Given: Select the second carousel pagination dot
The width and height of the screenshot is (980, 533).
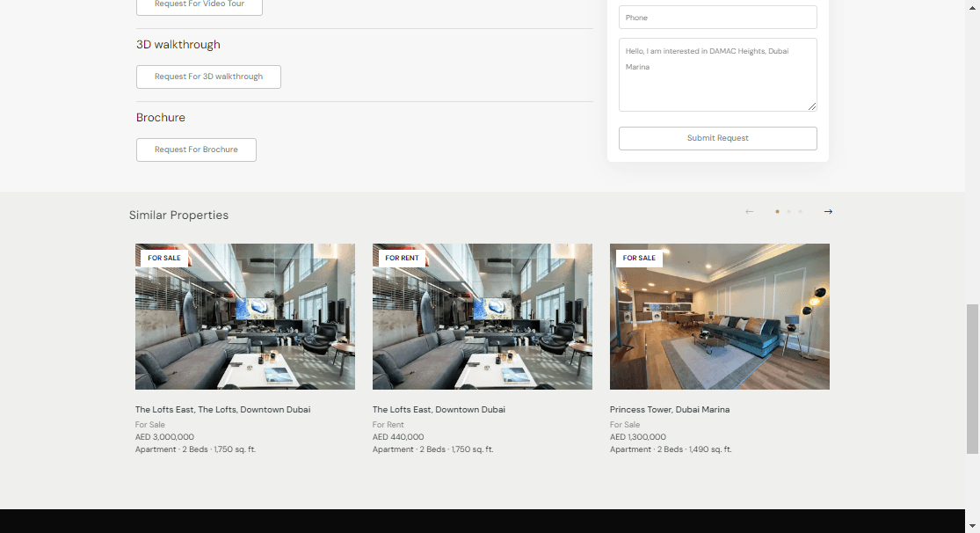Looking at the screenshot, I should 788,212.
